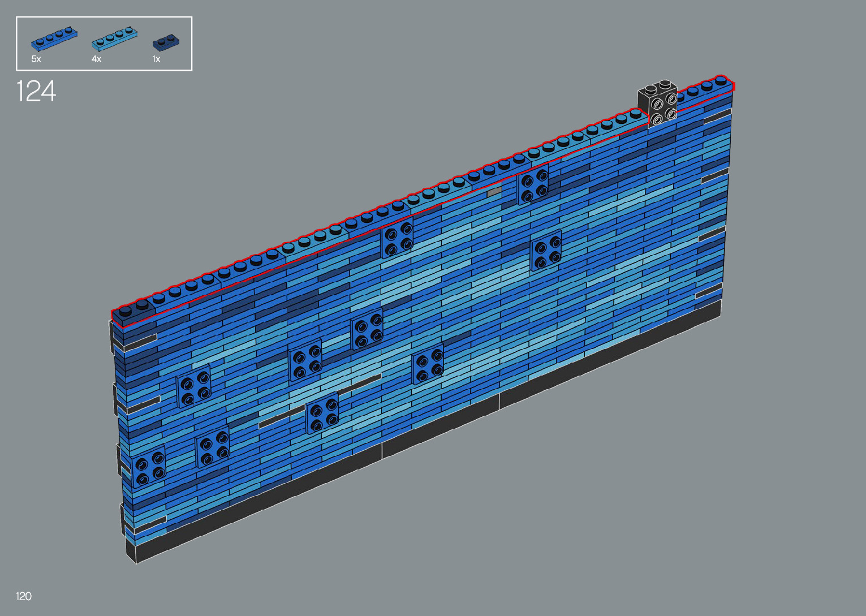Click the long dark horizontal slot in wall's lower middle
Screen dimensions: 866x616
click(320, 400)
